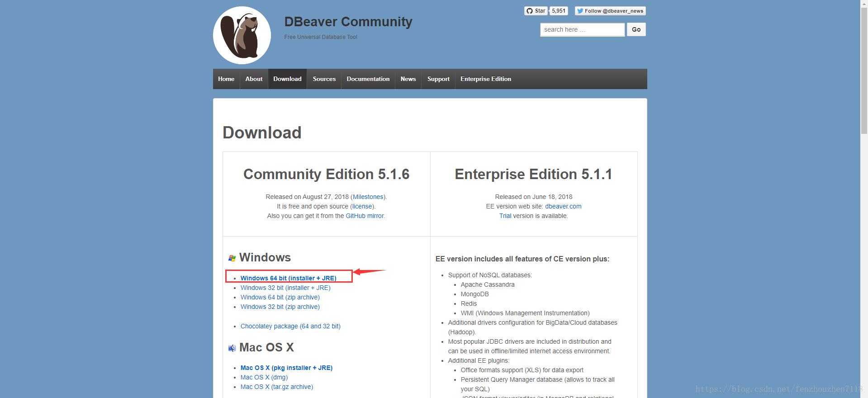Click the 'Free Universal Database Tool' tagline
The height and width of the screenshot is (398, 868).
(x=321, y=37)
